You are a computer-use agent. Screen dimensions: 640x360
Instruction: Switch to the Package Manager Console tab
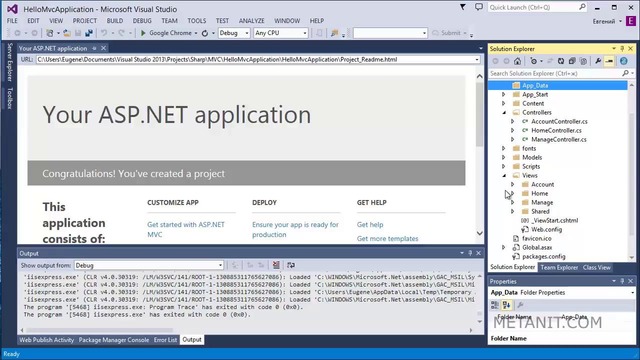tap(113, 340)
